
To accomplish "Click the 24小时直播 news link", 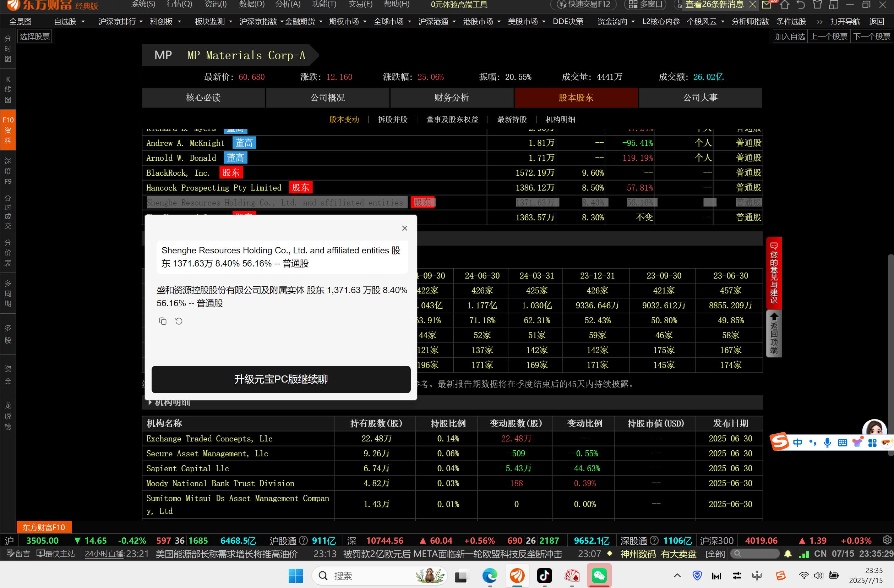I will (x=105, y=554).
